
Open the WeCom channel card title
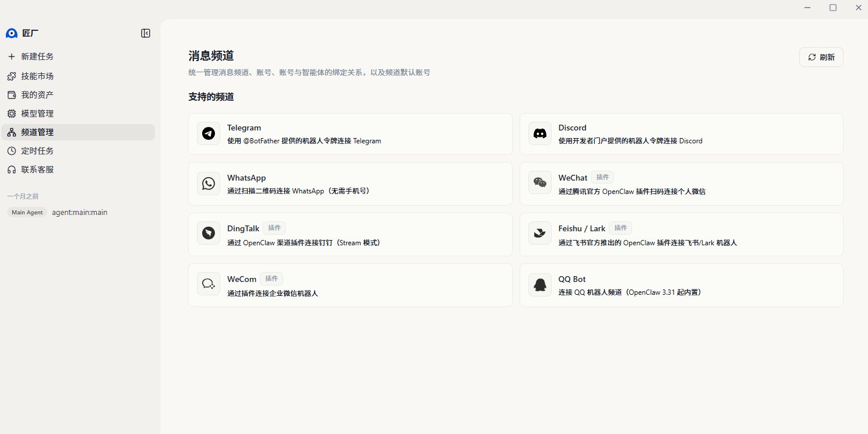pyautogui.click(x=242, y=279)
